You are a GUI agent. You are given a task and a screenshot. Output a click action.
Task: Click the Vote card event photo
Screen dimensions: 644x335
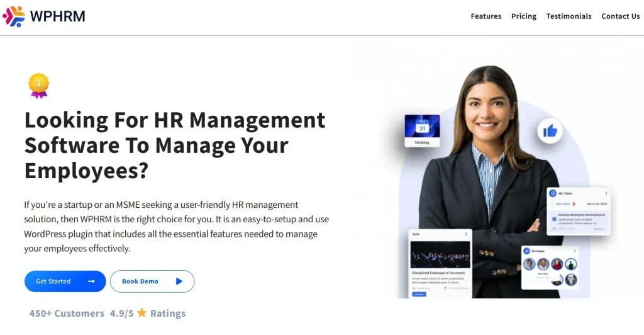click(x=440, y=254)
